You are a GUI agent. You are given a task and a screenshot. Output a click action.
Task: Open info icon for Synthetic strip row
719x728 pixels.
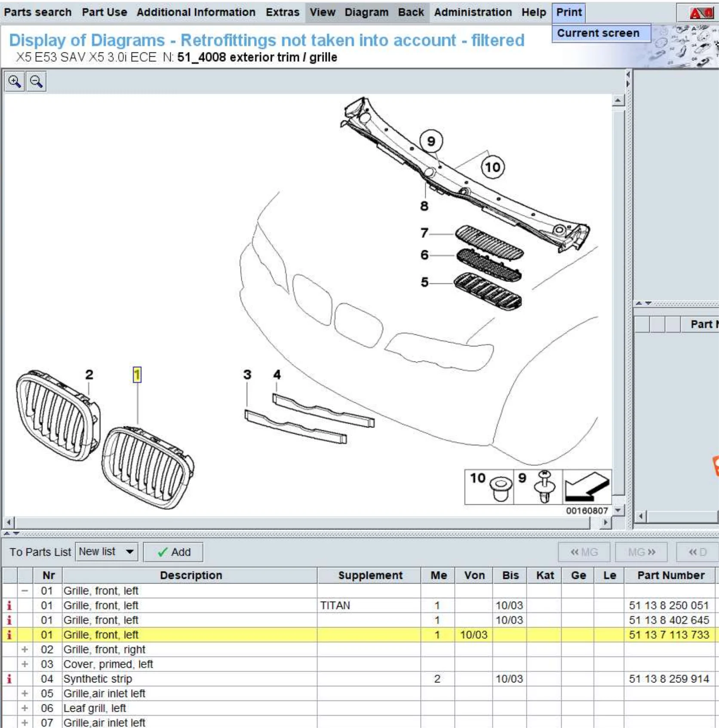[9, 679]
